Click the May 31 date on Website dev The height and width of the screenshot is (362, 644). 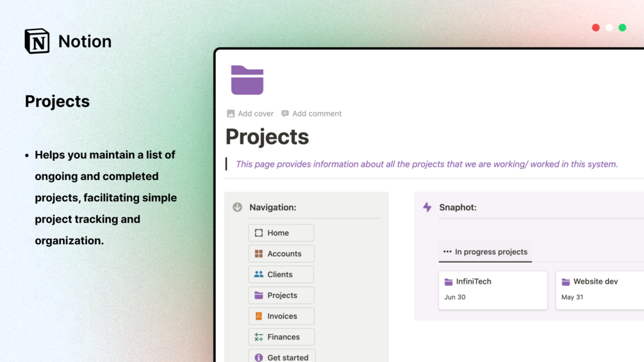(572, 297)
